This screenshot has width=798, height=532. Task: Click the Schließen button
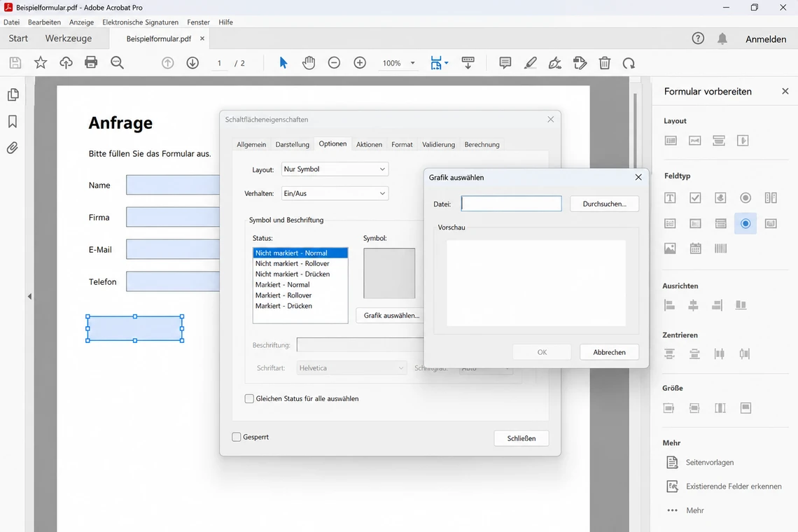521,438
